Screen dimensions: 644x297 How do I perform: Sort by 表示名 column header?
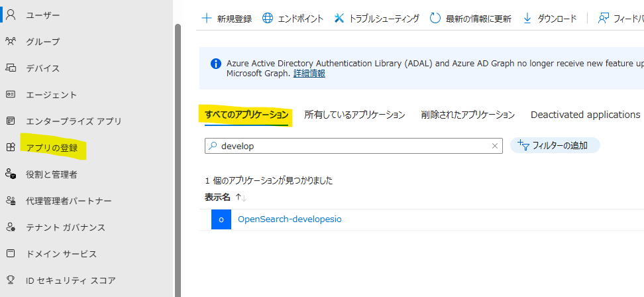(218, 198)
